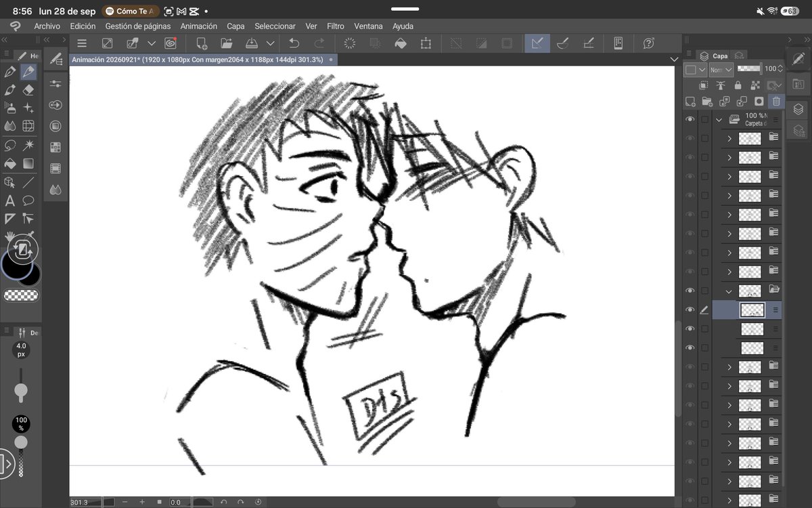This screenshot has width=812, height=508.
Task: Toggle visibility of the selected highlighted layer
Action: click(x=690, y=310)
